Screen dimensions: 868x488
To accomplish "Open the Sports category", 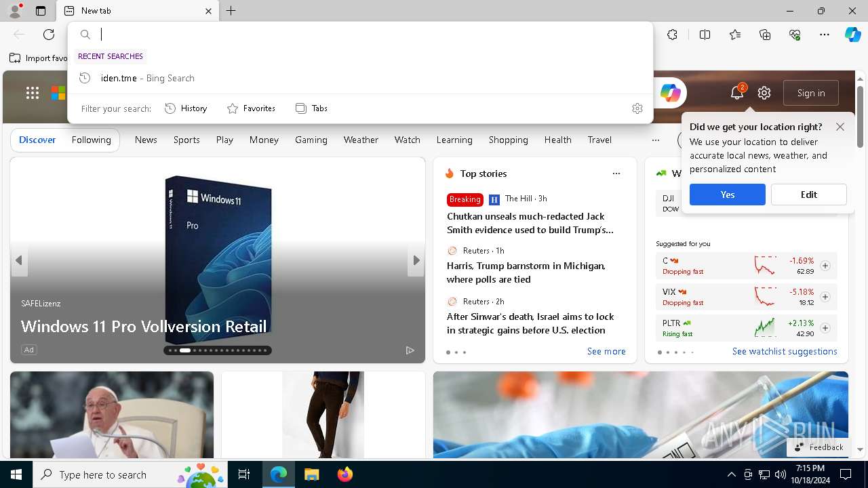I will point(186,140).
